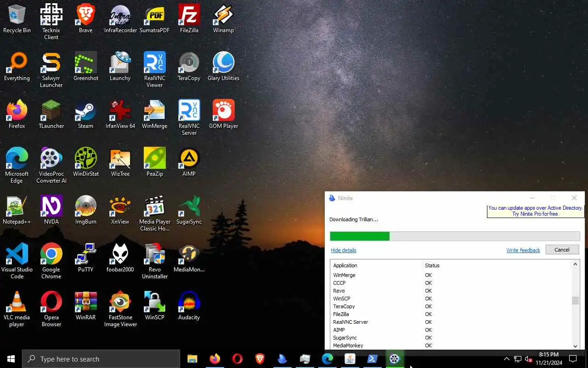Select the WinDirStat desktop shortcut
The width and height of the screenshot is (588, 368).
pos(86,163)
